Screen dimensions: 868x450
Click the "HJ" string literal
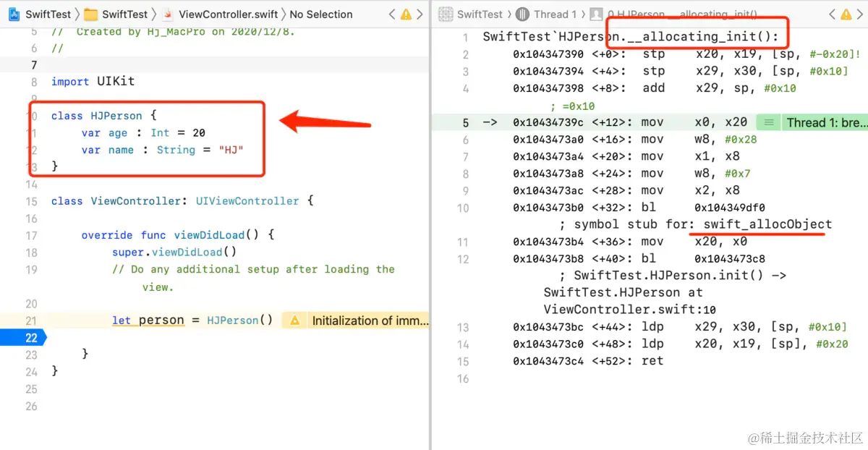[231, 150]
